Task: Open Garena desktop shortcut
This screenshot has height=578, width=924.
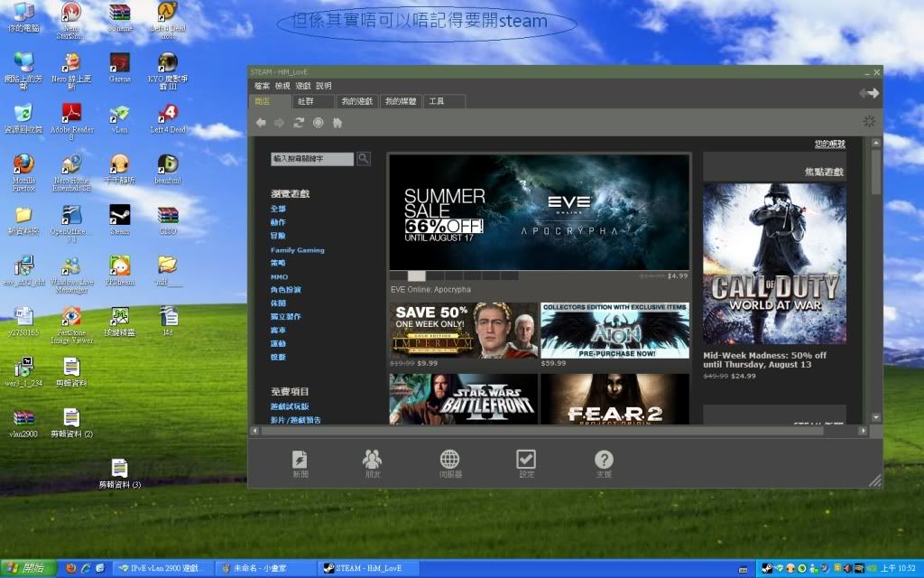Action: 120,67
